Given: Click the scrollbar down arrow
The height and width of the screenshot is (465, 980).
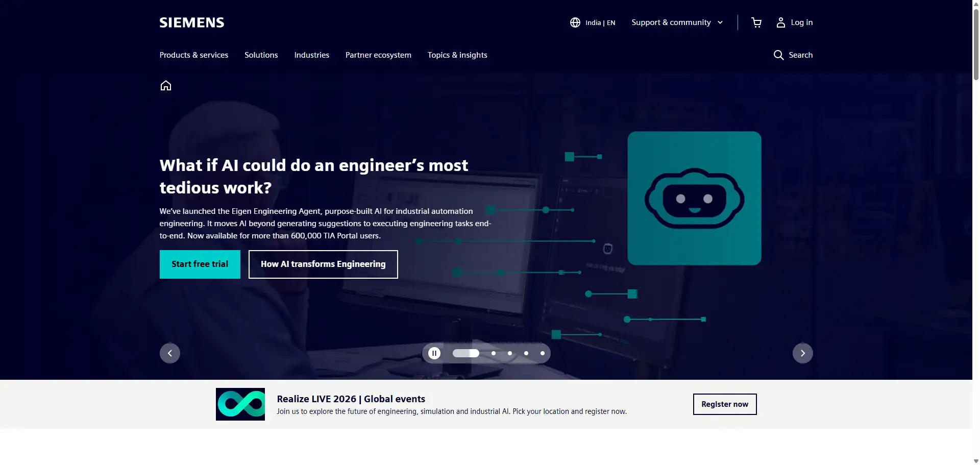Looking at the screenshot, I should (976, 461).
